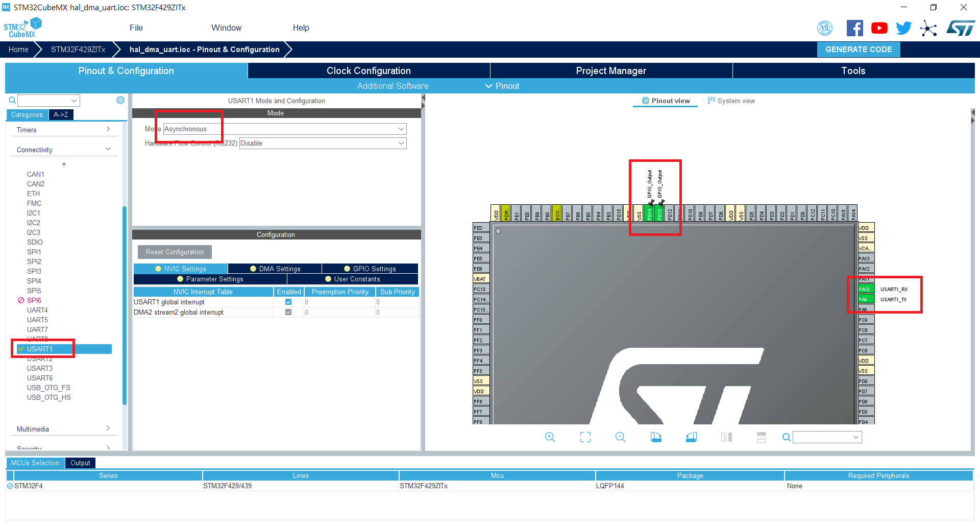Rotate the chip clockwise
The image size is (980, 526).
pos(656,437)
